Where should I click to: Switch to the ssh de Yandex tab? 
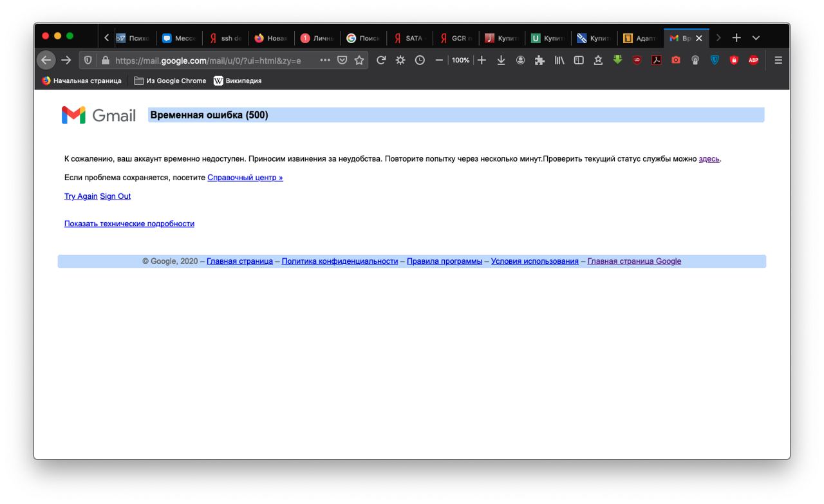click(225, 38)
